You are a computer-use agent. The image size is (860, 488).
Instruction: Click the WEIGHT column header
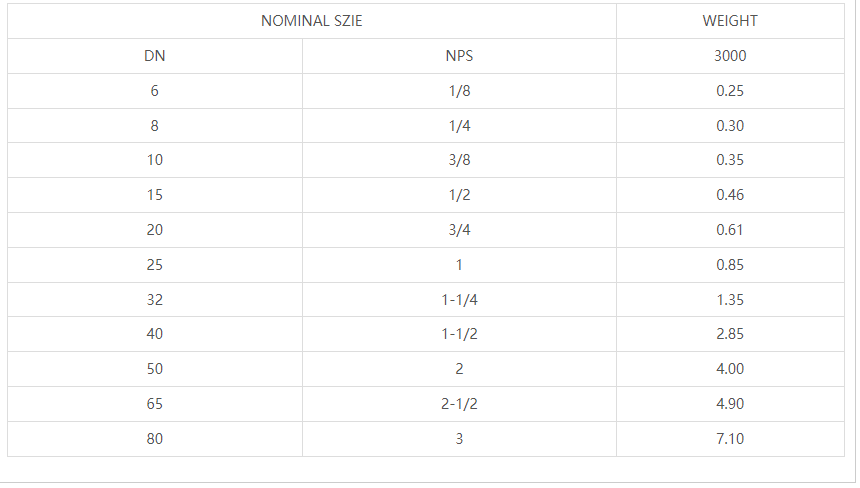pyautogui.click(x=730, y=21)
